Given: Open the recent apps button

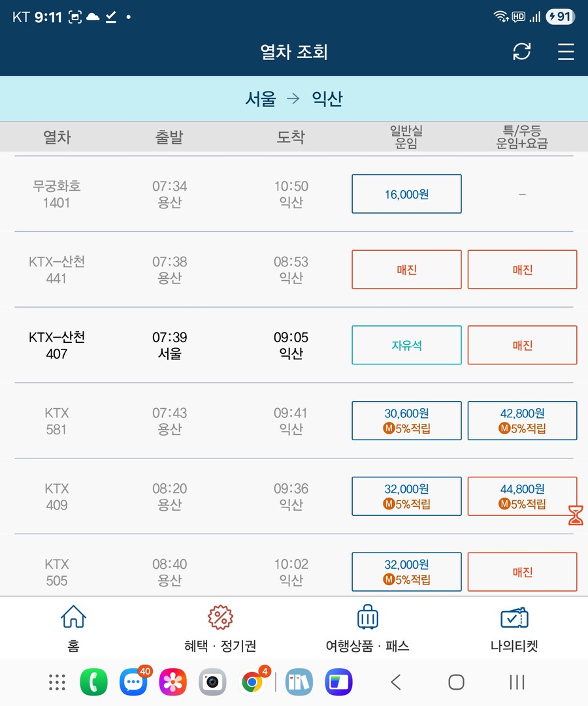Looking at the screenshot, I should [x=517, y=682].
